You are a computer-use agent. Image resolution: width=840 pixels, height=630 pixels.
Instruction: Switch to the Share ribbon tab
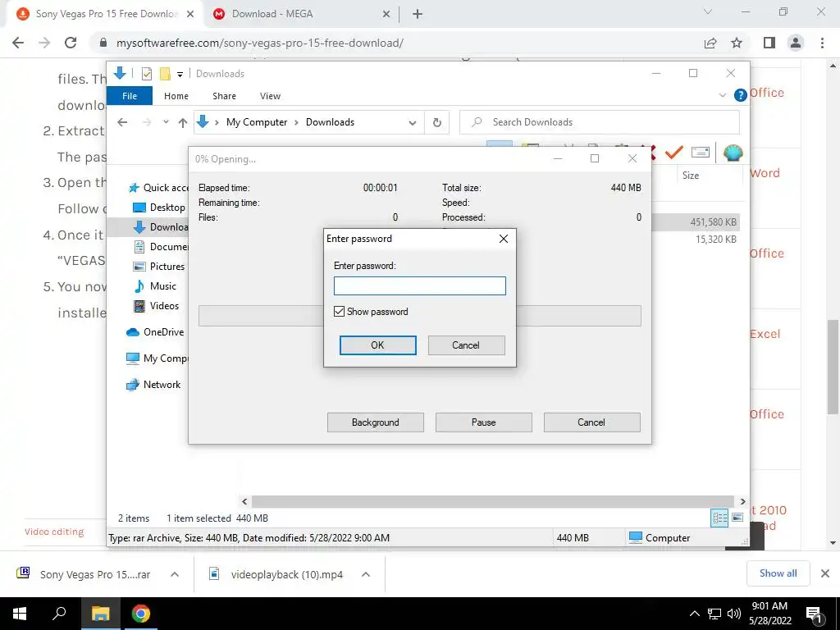point(224,96)
